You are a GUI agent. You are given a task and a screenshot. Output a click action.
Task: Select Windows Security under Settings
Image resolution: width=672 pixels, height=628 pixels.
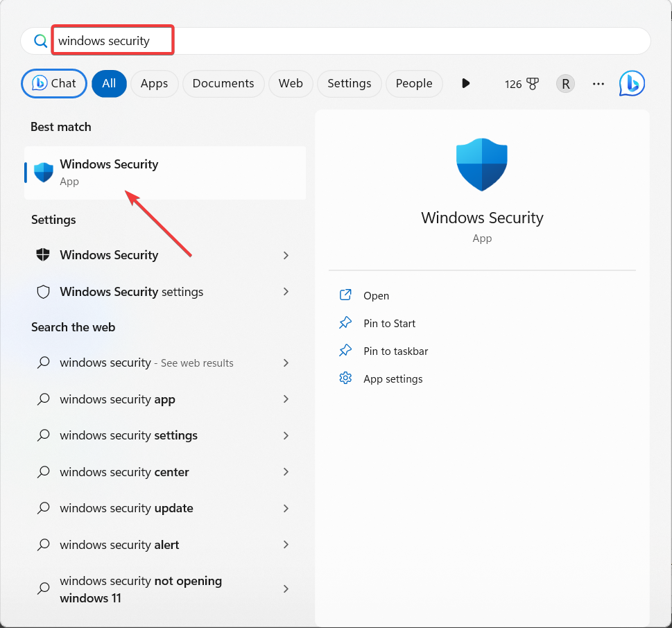click(x=165, y=255)
